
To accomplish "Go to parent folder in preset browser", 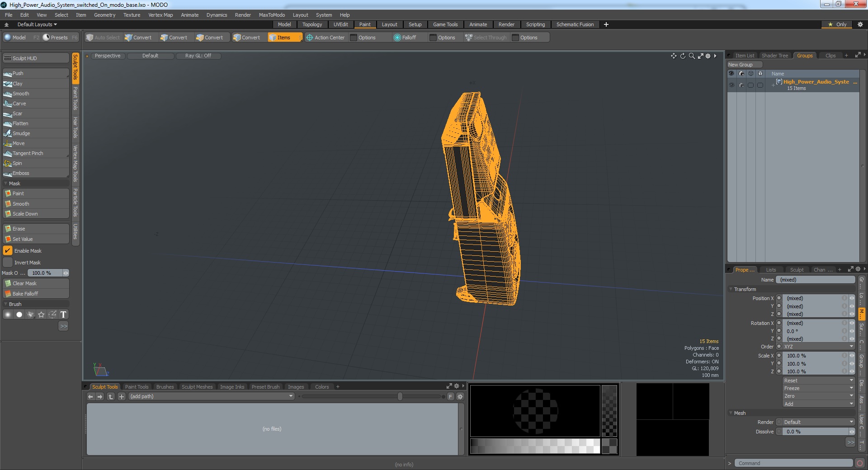I will click(x=111, y=396).
